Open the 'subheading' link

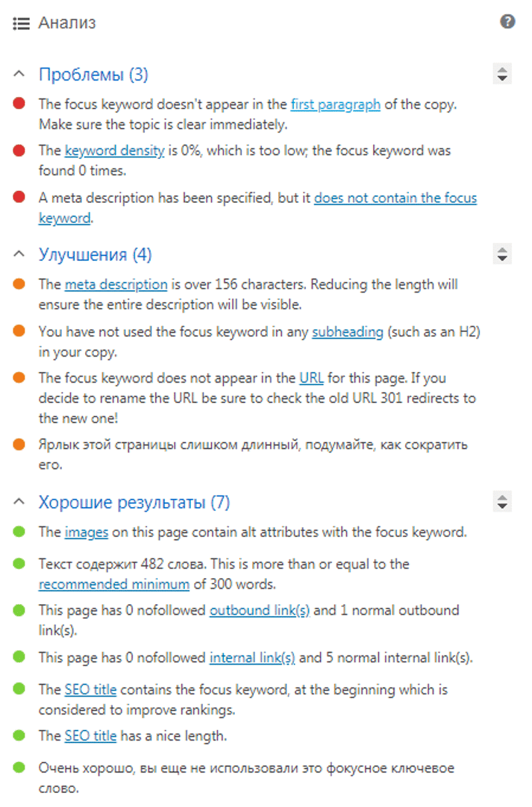click(x=348, y=331)
